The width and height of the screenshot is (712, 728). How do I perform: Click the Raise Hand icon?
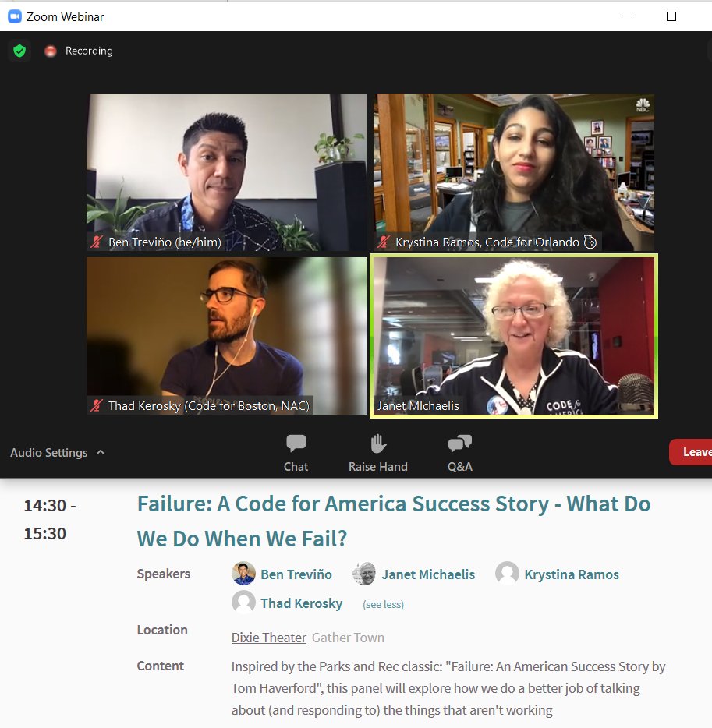pos(378,444)
